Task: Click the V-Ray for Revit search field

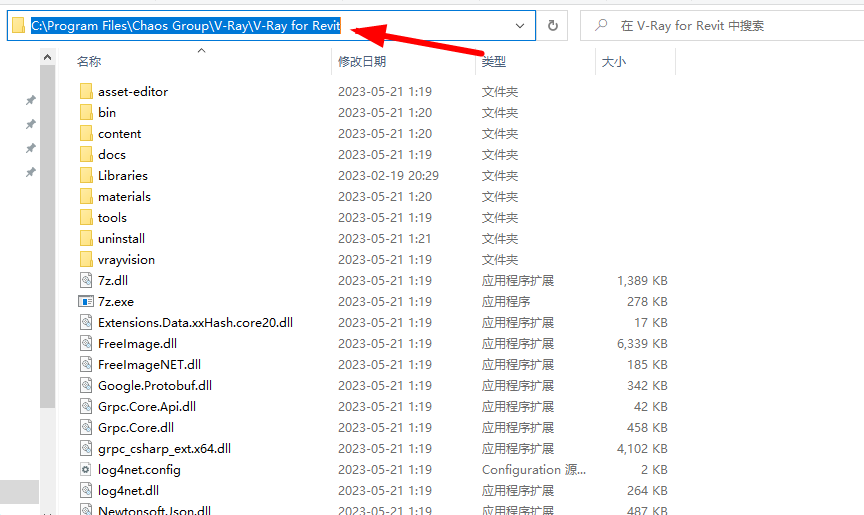Action: click(x=722, y=25)
